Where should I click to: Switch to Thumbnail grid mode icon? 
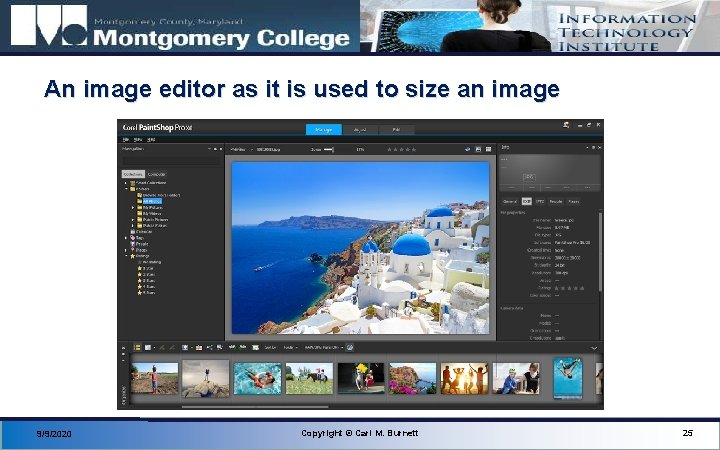[488, 149]
